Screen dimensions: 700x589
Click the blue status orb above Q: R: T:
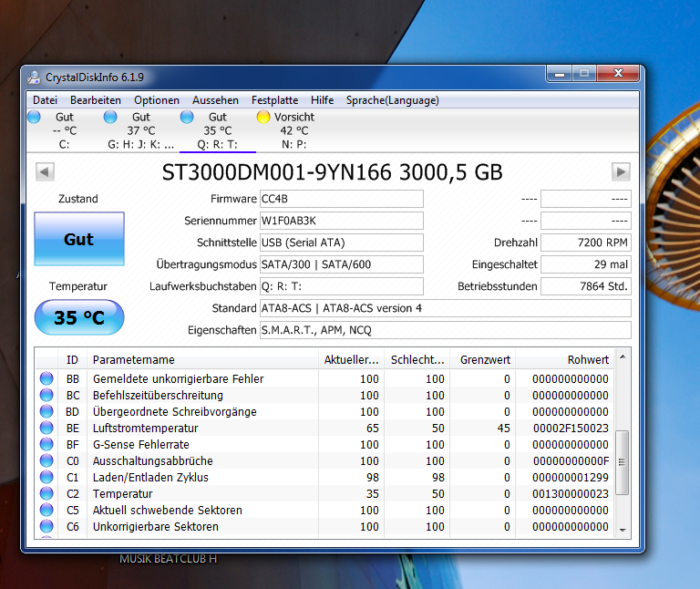187,117
